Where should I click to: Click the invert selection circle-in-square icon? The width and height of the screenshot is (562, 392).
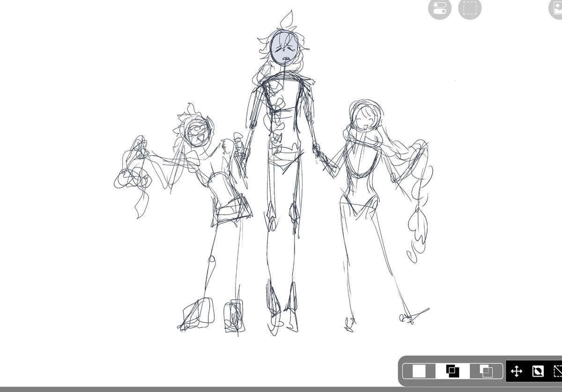tap(538, 371)
